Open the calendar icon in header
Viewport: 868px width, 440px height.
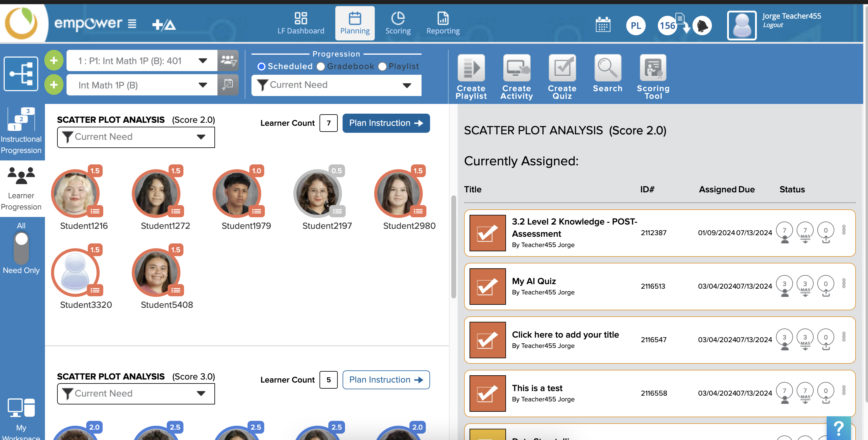point(603,25)
